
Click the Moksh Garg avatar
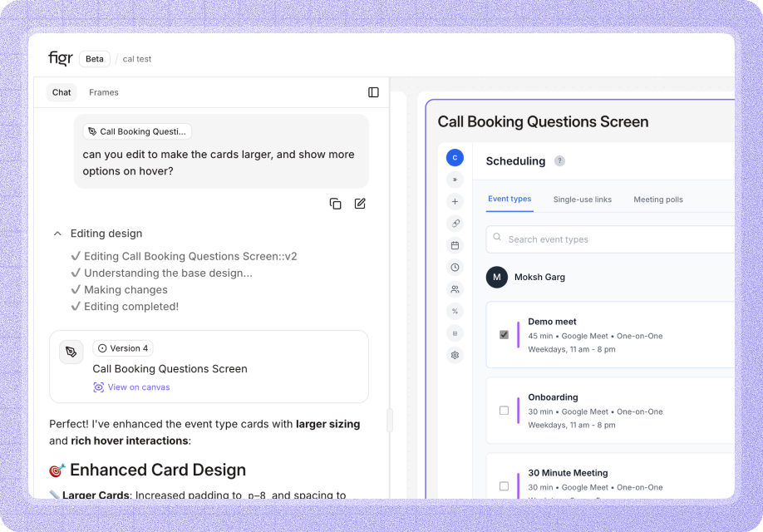pyautogui.click(x=497, y=277)
